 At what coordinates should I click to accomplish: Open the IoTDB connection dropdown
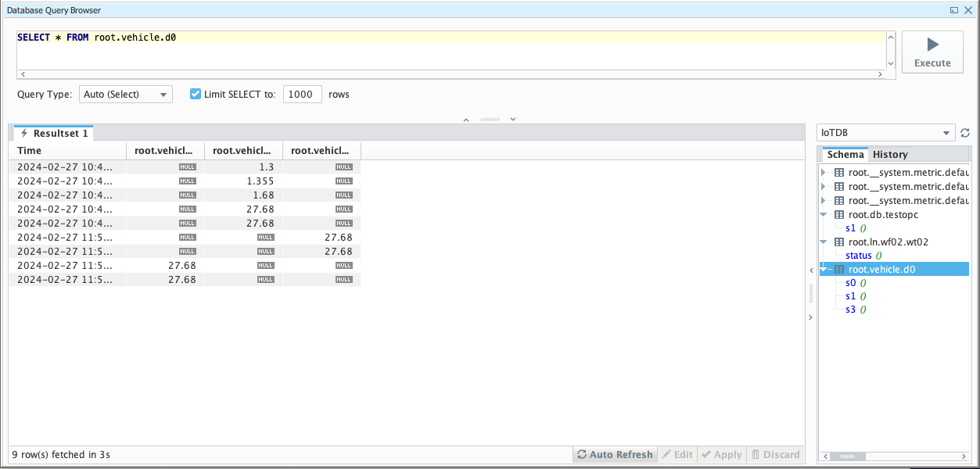(x=885, y=133)
